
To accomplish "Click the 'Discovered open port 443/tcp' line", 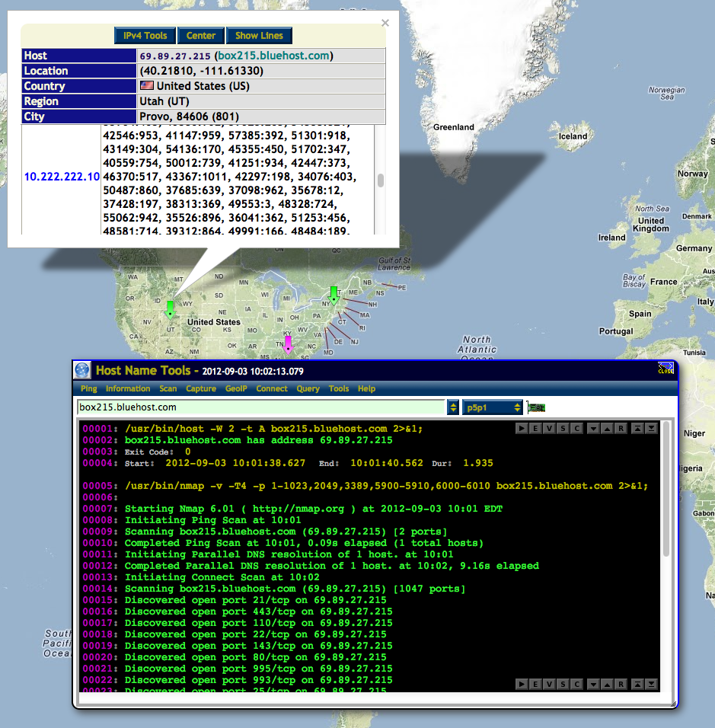I will (259, 612).
